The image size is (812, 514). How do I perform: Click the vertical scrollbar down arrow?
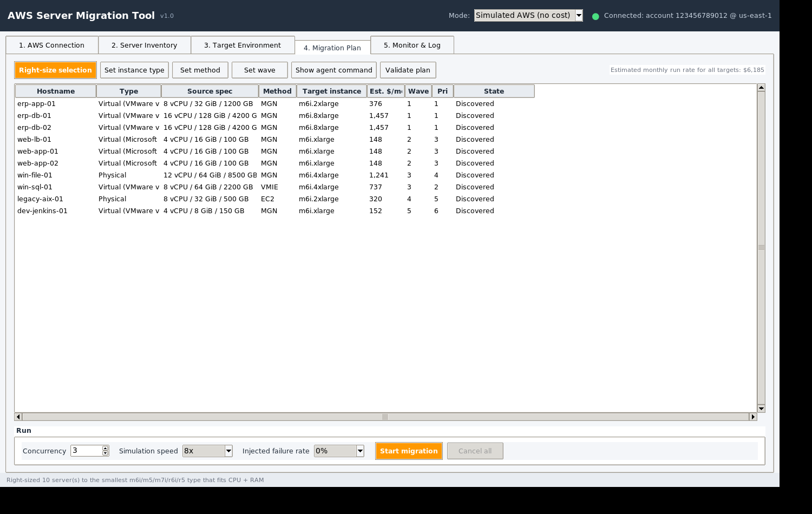pyautogui.click(x=761, y=408)
